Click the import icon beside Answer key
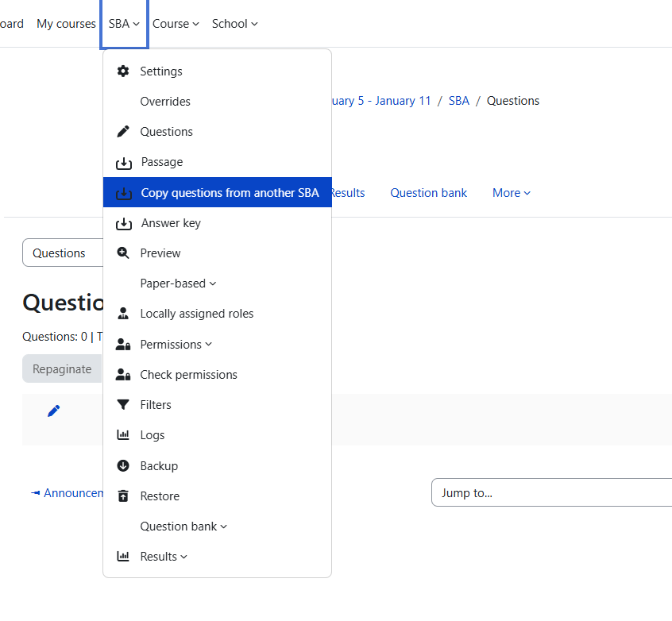The height and width of the screenshot is (621, 672). (124, 224)
